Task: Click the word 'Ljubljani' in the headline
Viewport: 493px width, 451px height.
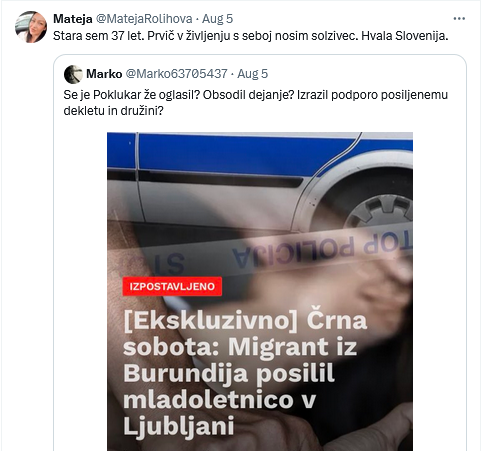Action: tap(178, 426)
